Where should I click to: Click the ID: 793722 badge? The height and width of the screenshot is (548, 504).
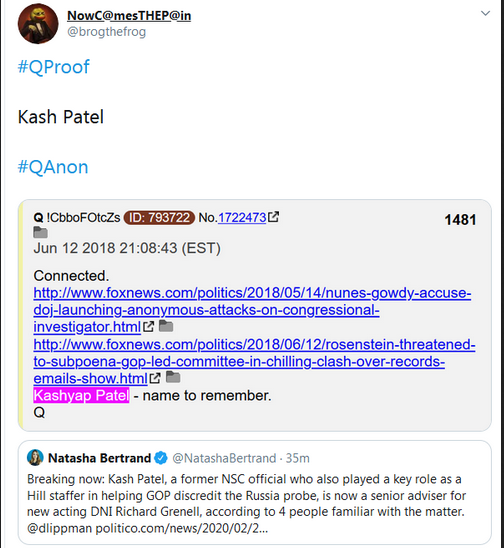159,217
